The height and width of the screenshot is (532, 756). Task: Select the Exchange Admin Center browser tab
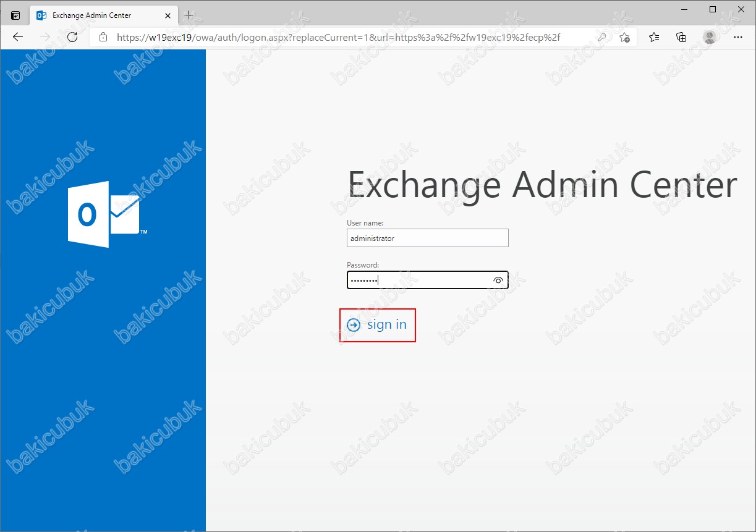point(91,15)
